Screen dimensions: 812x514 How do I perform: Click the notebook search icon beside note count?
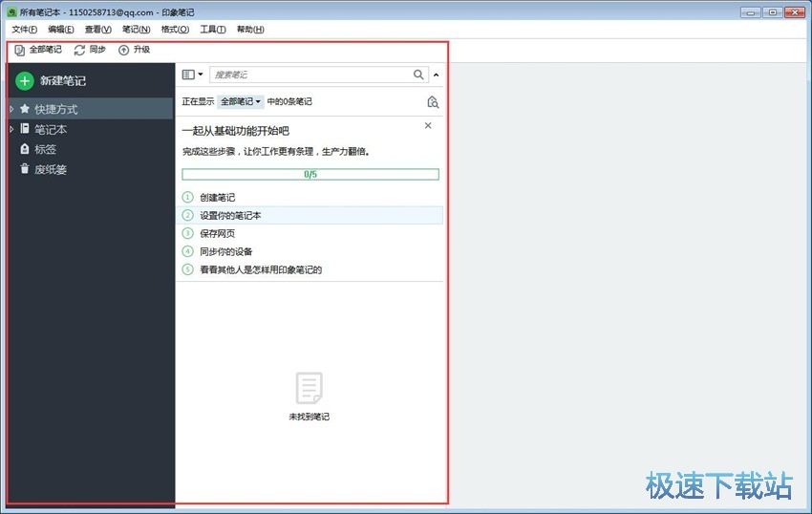click(433, 101)
